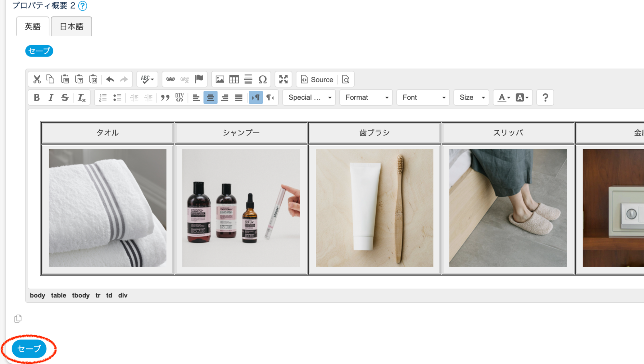Click the Undo arrow icon
Image resolution: width=644 pixels, height=364 pixels.
coord(110,79)
